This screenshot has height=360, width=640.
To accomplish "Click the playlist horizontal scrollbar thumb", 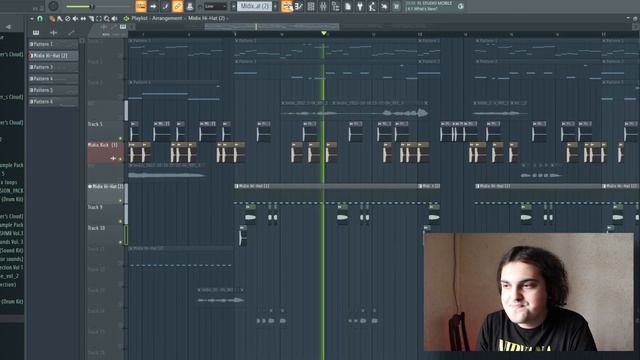I will pos(271,27).
